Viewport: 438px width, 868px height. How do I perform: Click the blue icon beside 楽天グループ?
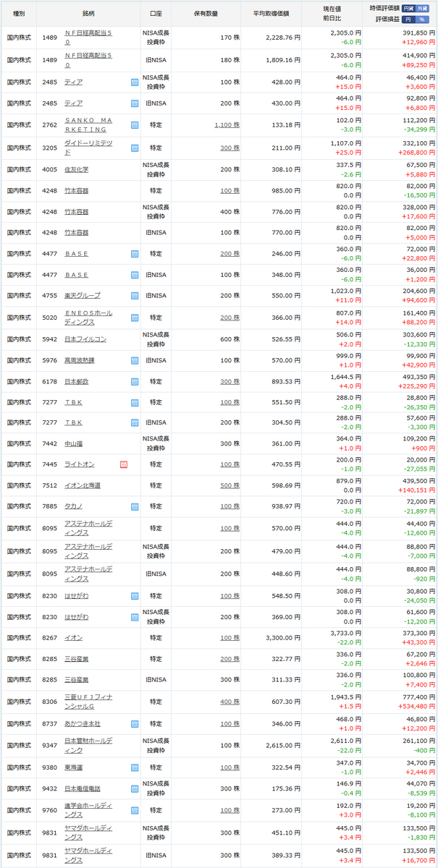coord(135,296)
